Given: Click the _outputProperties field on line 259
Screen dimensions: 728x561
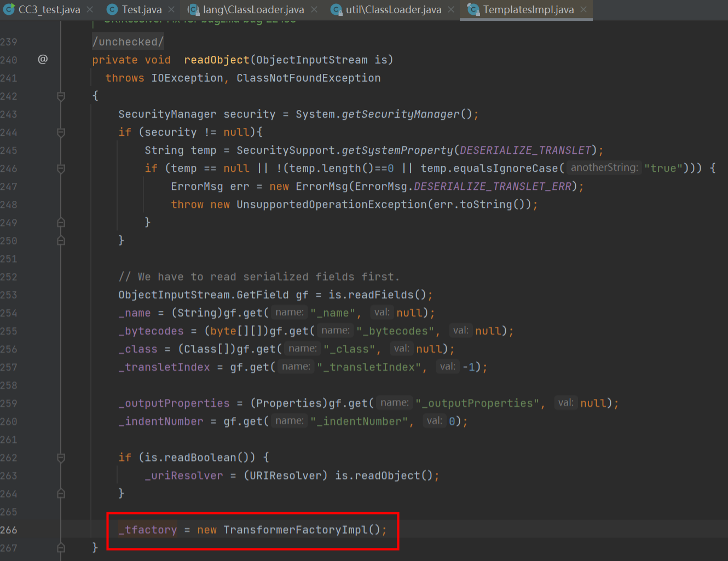Looking at the screenshot, I should [x=174, y=403].
